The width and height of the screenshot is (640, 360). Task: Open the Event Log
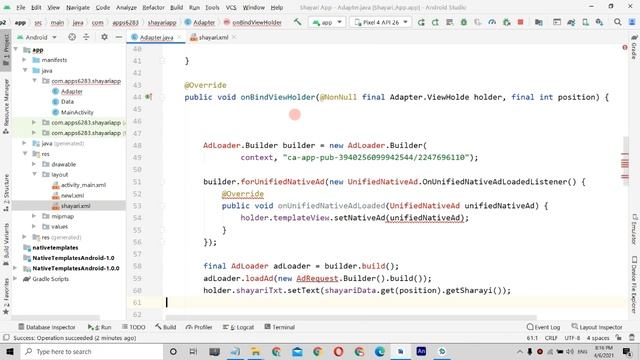click(543, 327)
